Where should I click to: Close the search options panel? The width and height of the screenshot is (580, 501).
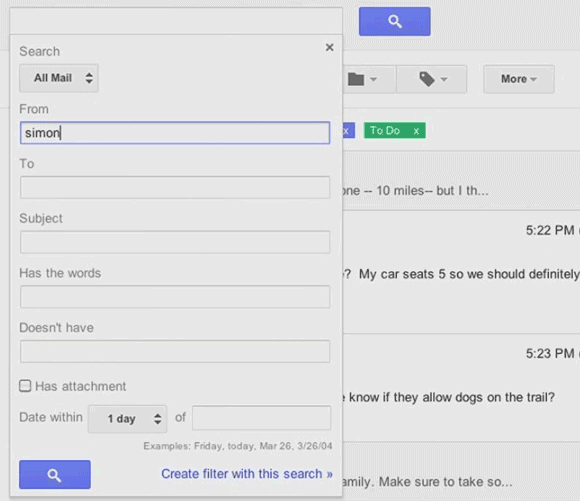329,47
